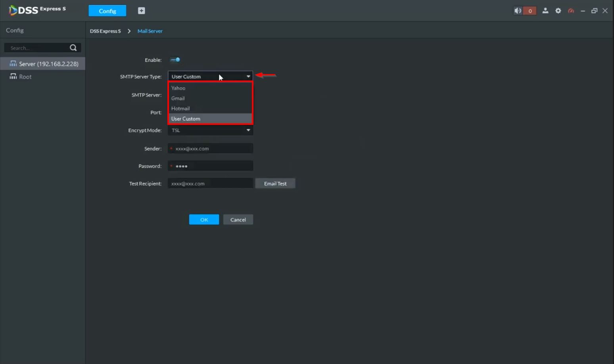
Task: Open the user account icon
Action: pos(545,11)
